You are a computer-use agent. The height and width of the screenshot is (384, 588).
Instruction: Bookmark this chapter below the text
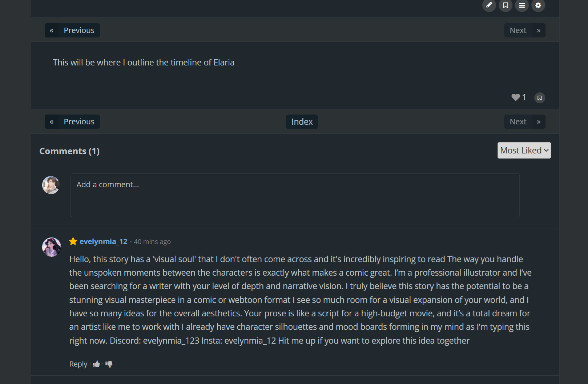tap(540, 98)
